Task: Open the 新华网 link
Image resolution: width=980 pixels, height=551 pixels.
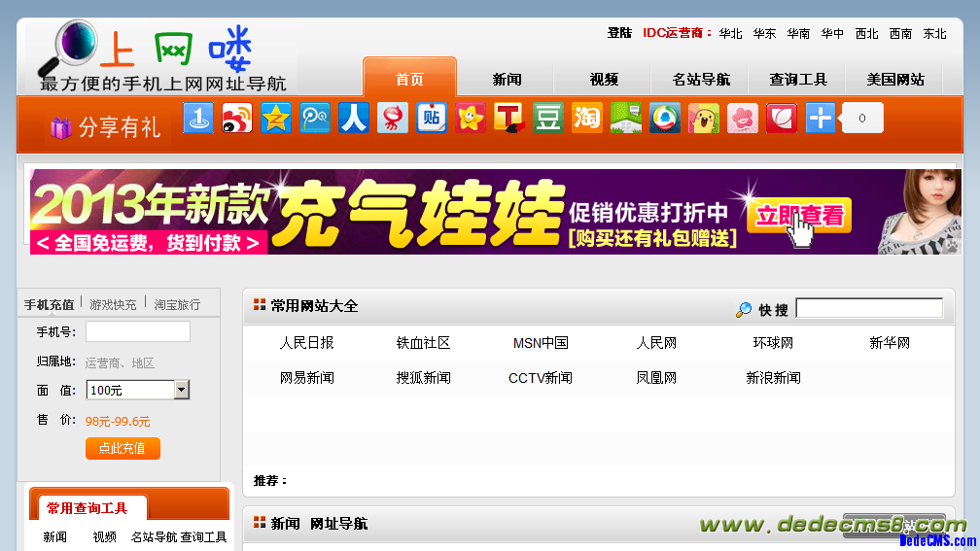Action: tap(890, 343)
